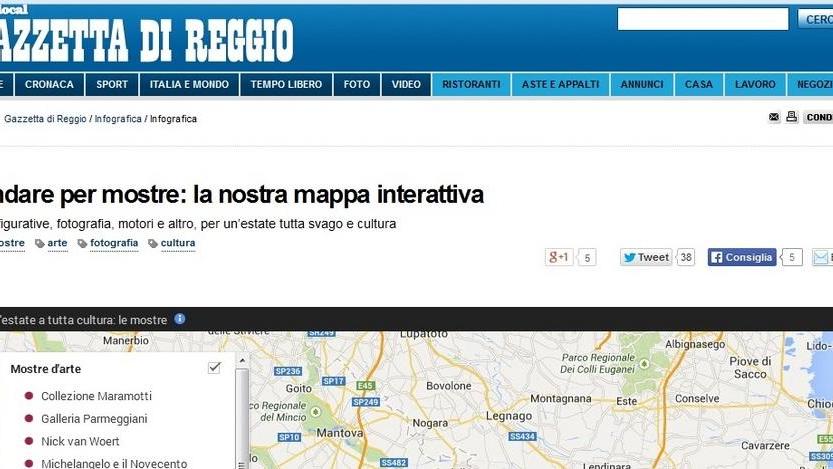Click the Google +1 count bubble
Viewport: 833px width, 469px height.
pyautogui.click(x=586, y=258)
